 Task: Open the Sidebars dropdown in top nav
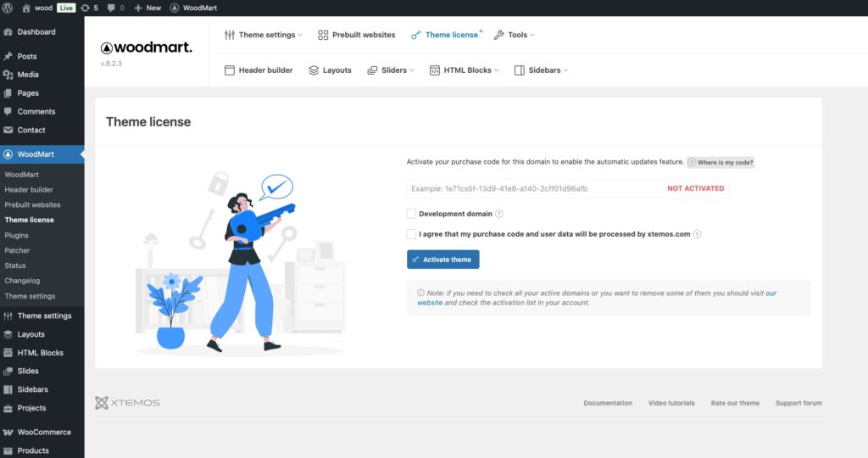(541, 70)
